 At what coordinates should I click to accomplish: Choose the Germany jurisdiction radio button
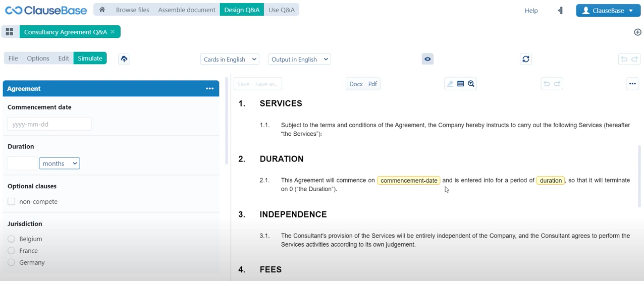click(x=12, y=262)
